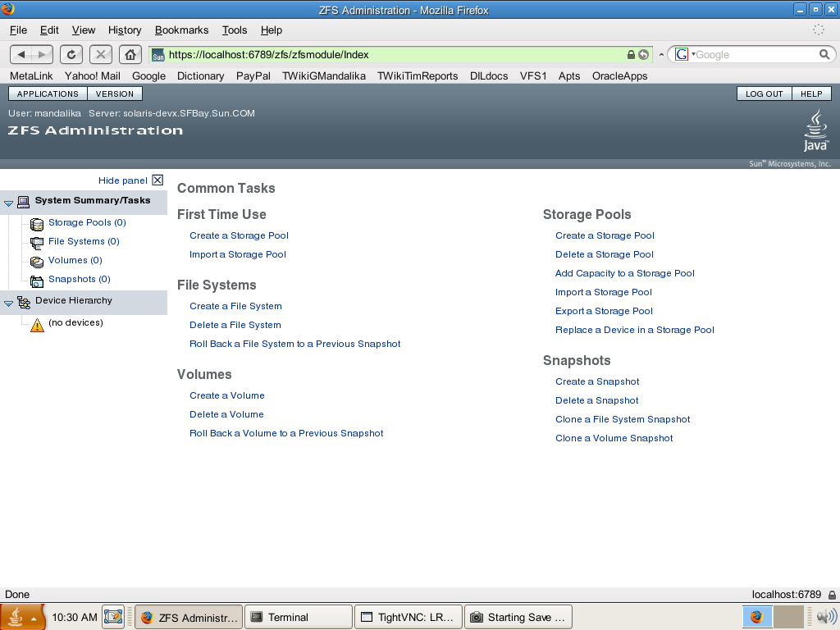Click the Sun site icon in address bar
The height and width of the screenshot is (630, 840).
pos(158,55)
